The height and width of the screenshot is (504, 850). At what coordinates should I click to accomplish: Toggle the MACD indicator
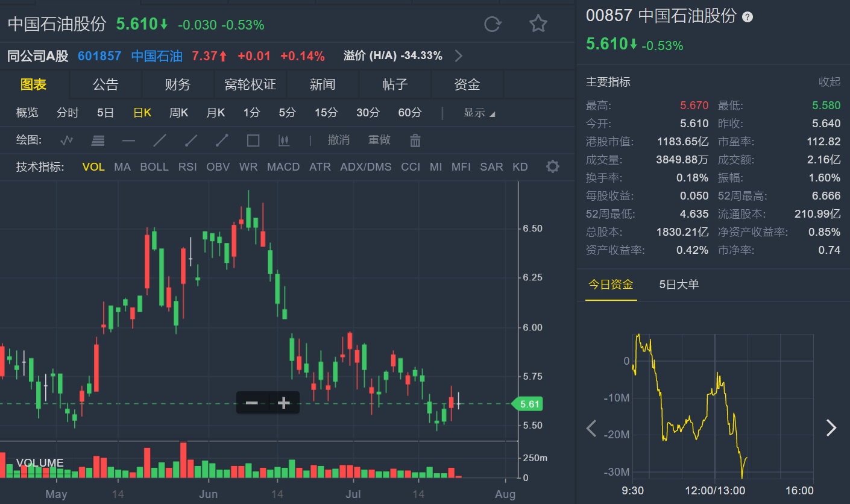pyautogui.click(x=283, y=167)
